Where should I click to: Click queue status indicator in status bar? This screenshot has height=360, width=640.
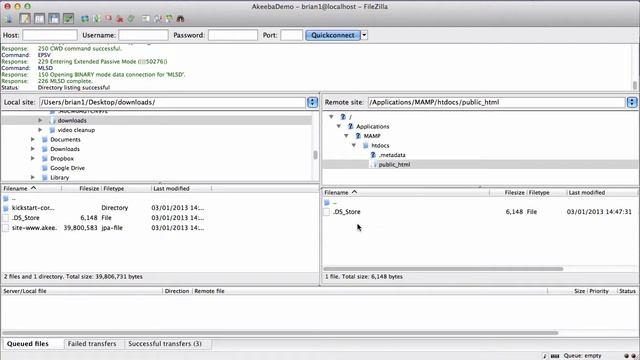point(582,356)
